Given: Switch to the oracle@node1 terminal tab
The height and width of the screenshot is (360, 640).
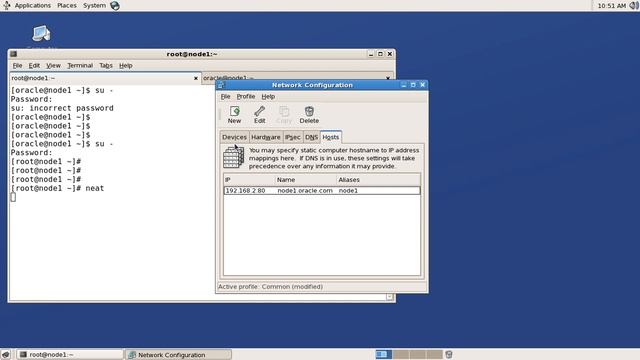Looking at the screenshot, I should pos(297,78).
